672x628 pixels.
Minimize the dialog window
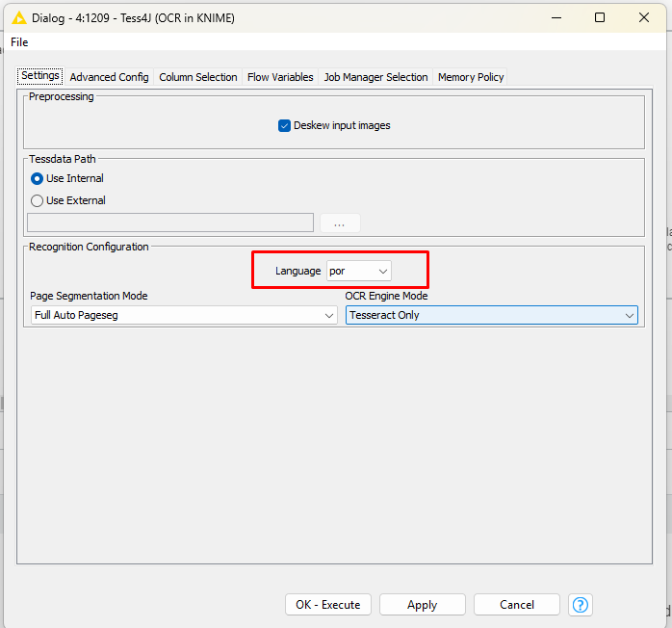tap(556, 17)
